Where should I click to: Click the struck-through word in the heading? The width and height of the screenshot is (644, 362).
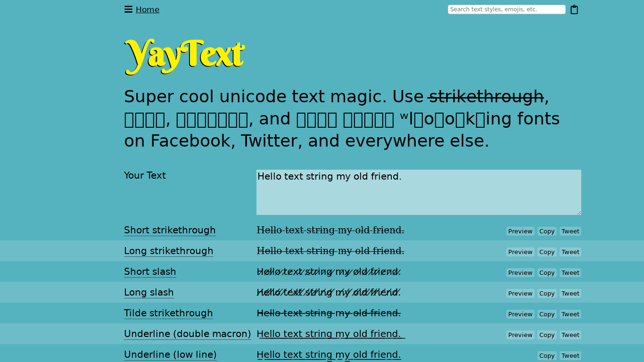point(486,96)
